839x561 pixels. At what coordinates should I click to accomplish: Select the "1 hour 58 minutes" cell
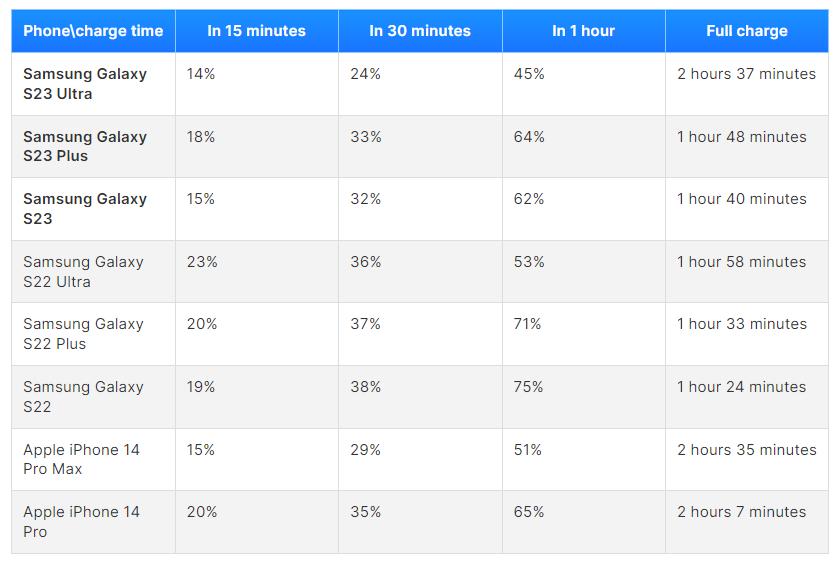[x=741, y=262]
